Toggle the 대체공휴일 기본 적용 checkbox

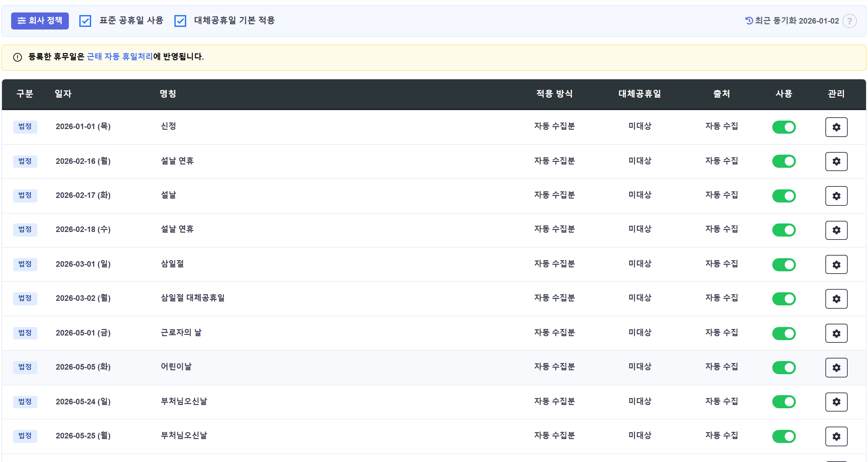(x=180, y=21)
